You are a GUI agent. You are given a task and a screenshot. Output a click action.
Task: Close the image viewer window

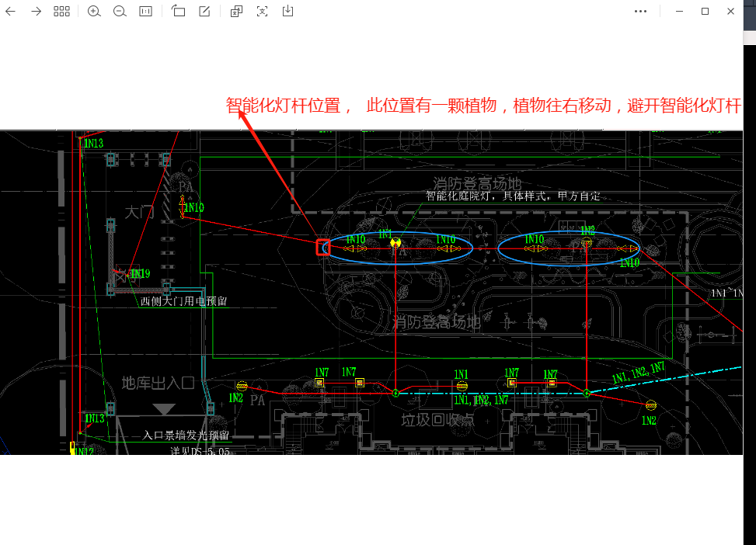click(x=731, y=12)
